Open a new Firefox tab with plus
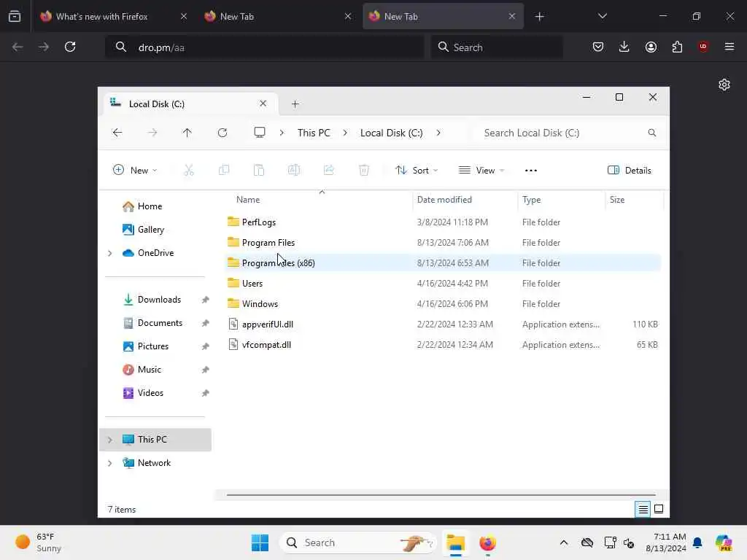 coord(539,17)
